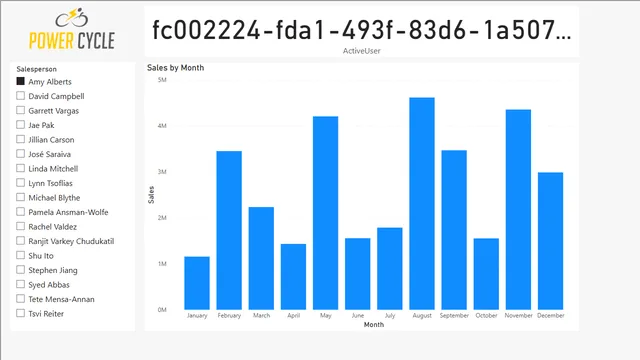This screenshot has height=360, width=640.
Task: Check the Garrett Vargas checkbox
Action: 20,110
